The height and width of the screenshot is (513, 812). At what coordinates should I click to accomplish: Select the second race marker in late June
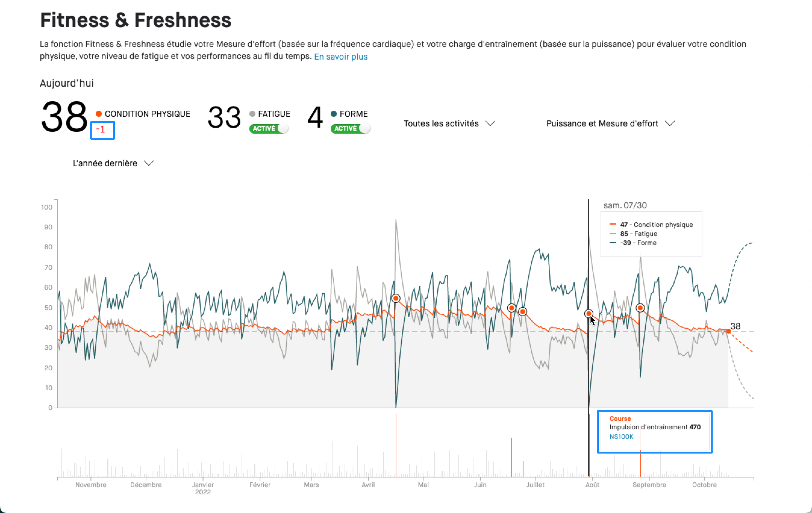523,312
